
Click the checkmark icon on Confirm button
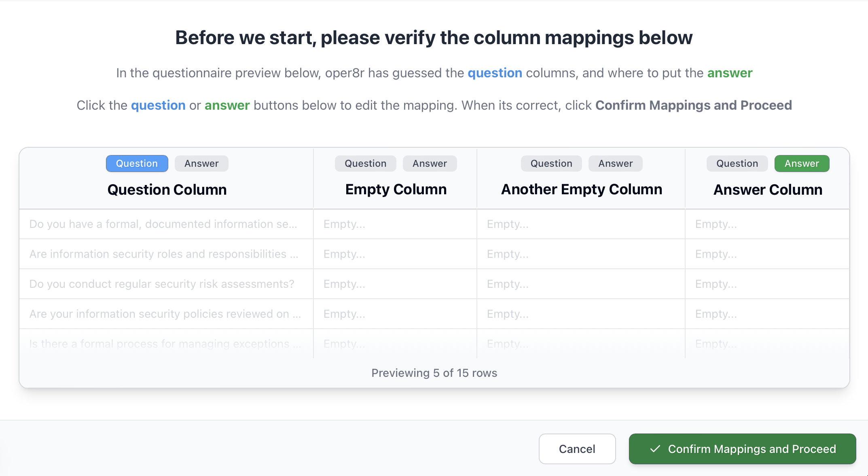coord(655,449)
